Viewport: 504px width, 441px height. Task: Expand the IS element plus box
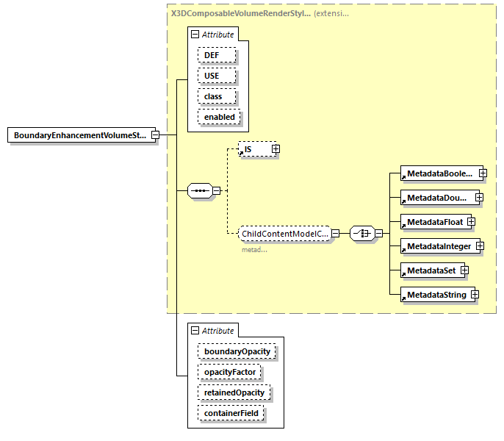[x=276, y=149]
